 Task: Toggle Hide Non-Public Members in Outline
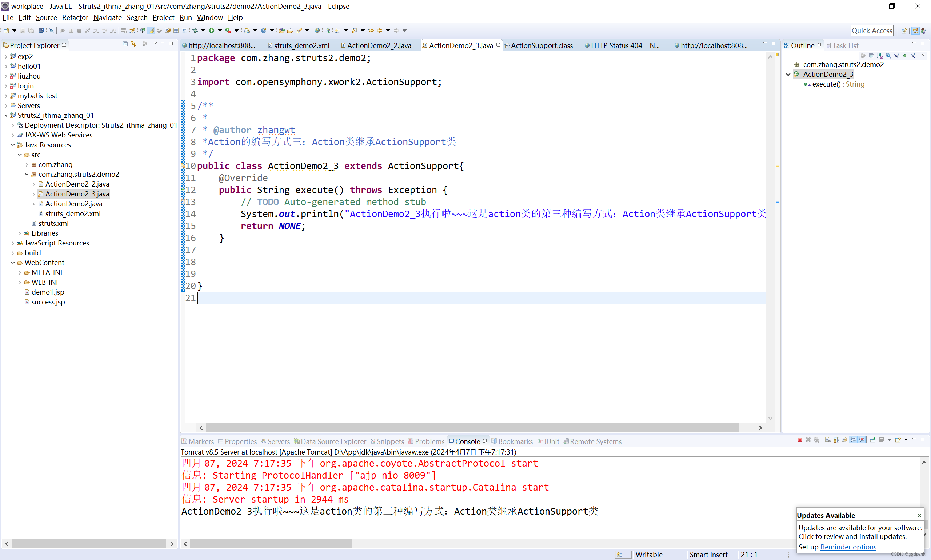click(905, 56)
